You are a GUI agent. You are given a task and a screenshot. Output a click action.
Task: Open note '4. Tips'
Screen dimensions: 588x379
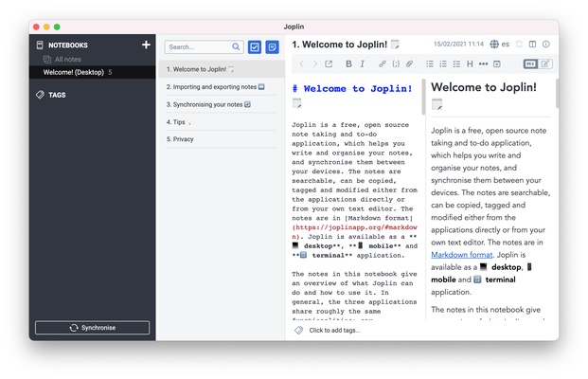click(x=222, y=122)
